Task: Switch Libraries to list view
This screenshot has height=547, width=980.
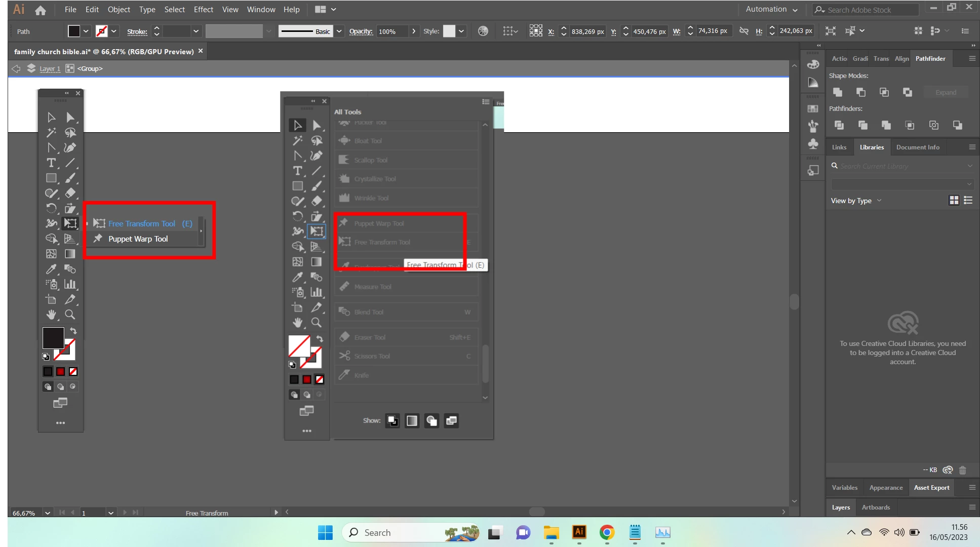Action: click(968, 201)
